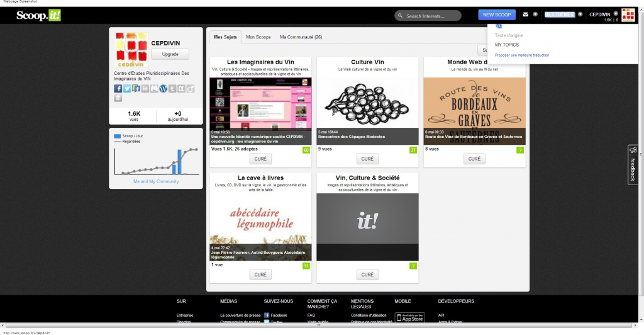Image resolution: width=644 pixels, height=335 pixels.
Task: Click footer FAQ link
Action: [x=311, y=315]
